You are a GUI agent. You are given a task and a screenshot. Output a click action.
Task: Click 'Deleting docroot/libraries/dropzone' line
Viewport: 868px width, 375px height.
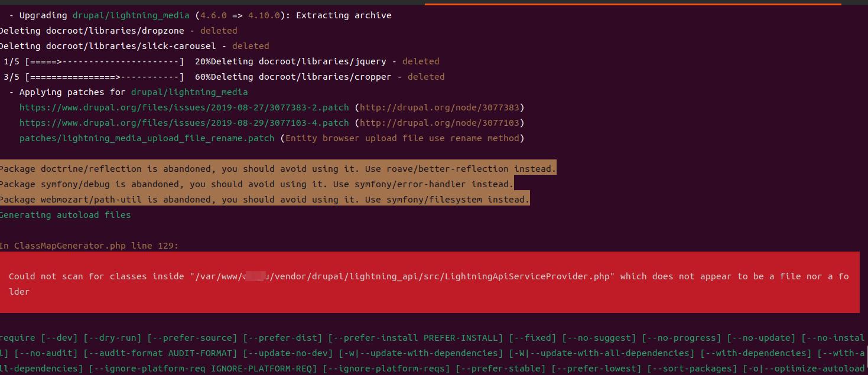point(118,31)
